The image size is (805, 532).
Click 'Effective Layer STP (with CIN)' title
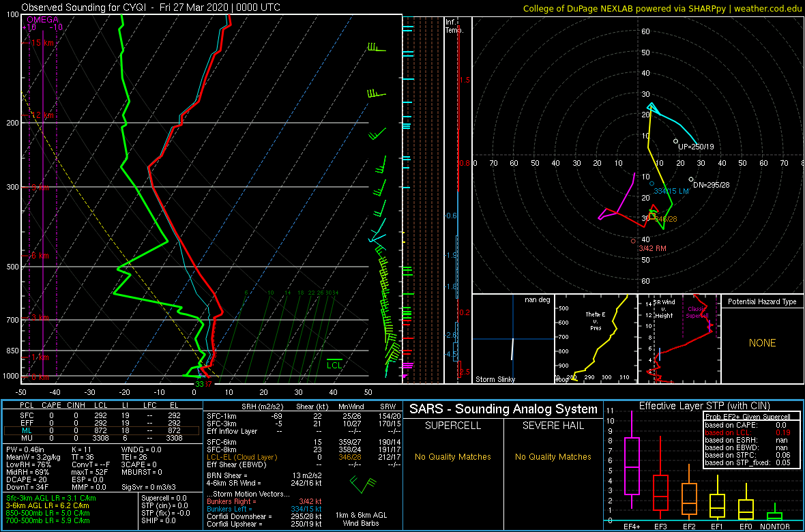(x=704, y=406)
